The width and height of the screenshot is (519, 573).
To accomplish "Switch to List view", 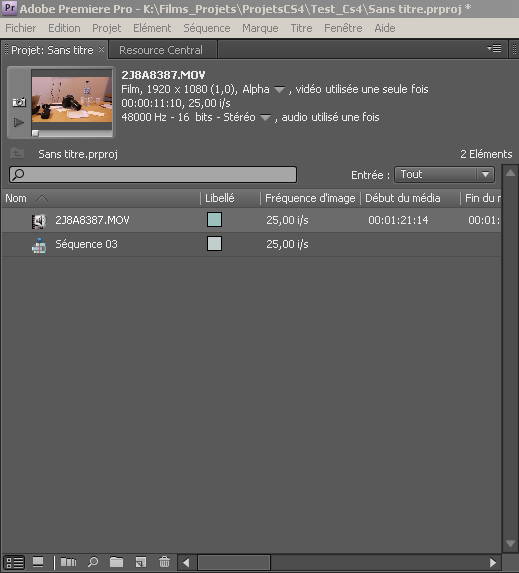I will pyautogui.click(x=15, y=562).
